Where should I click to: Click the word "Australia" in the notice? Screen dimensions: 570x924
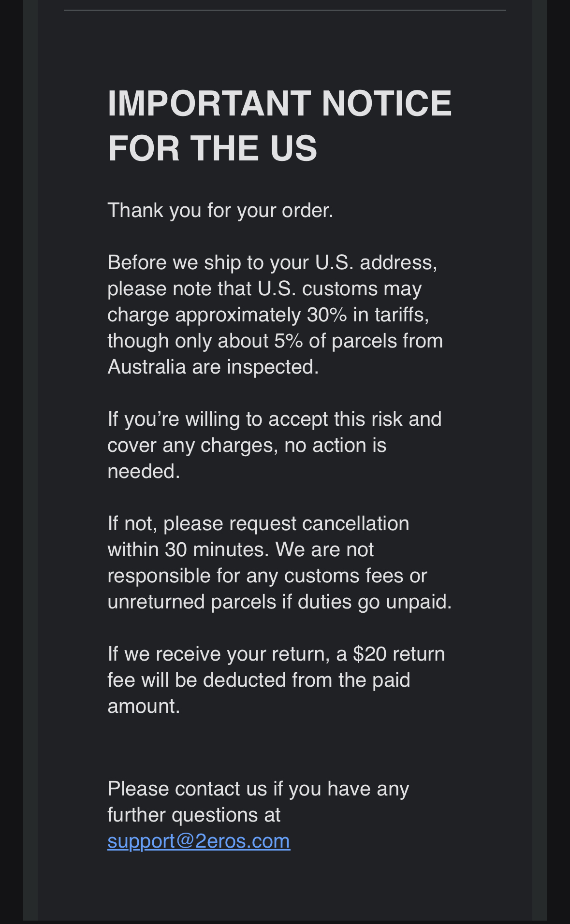click(x=146, y=367)
